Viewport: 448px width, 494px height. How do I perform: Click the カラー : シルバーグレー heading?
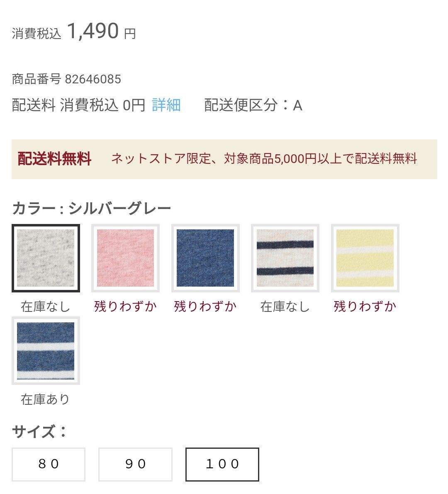pos(92,208)
